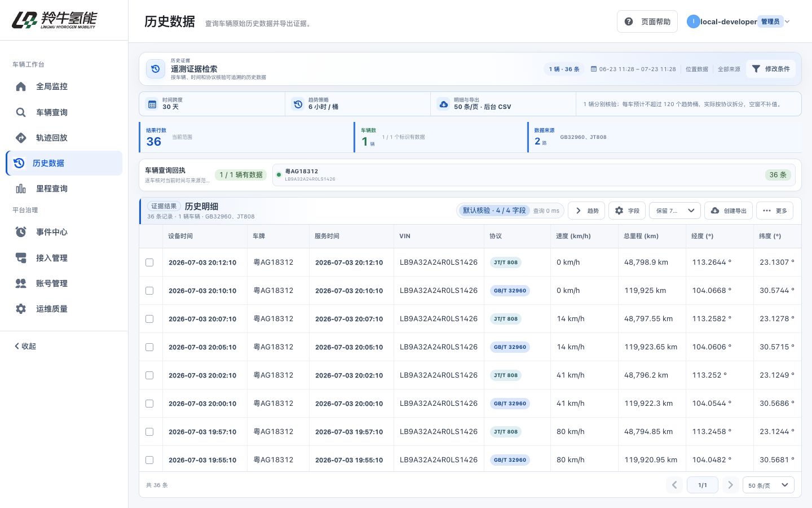
Task: Click the cloud icon on 创建导出 button
Action: pos(715,211)
